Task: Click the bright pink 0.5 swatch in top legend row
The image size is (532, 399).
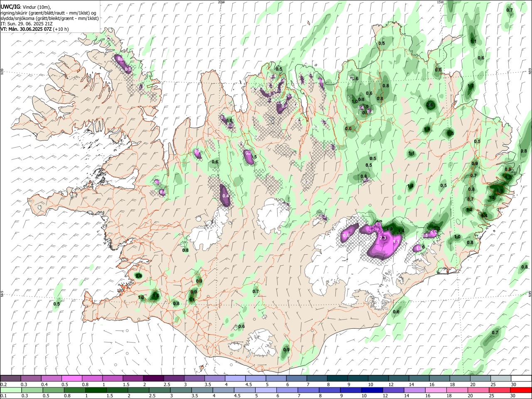Action: [71, 378]
